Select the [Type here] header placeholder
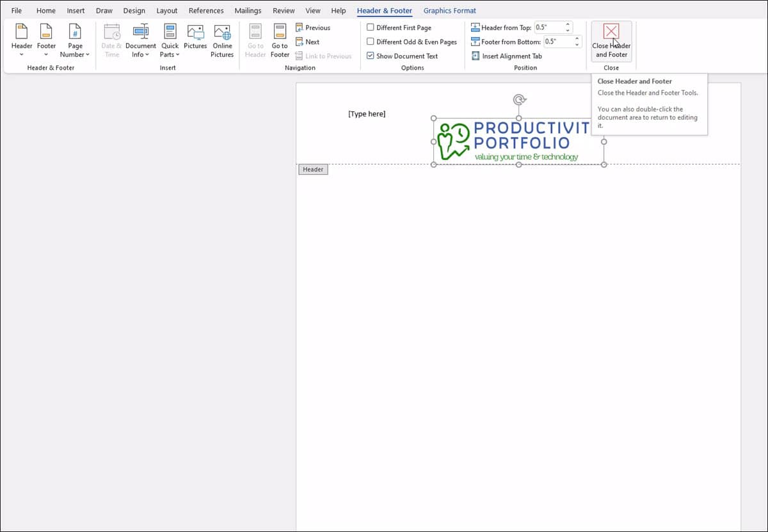The image size is (768, 532). pyautogui.click(x=367, y=113)
